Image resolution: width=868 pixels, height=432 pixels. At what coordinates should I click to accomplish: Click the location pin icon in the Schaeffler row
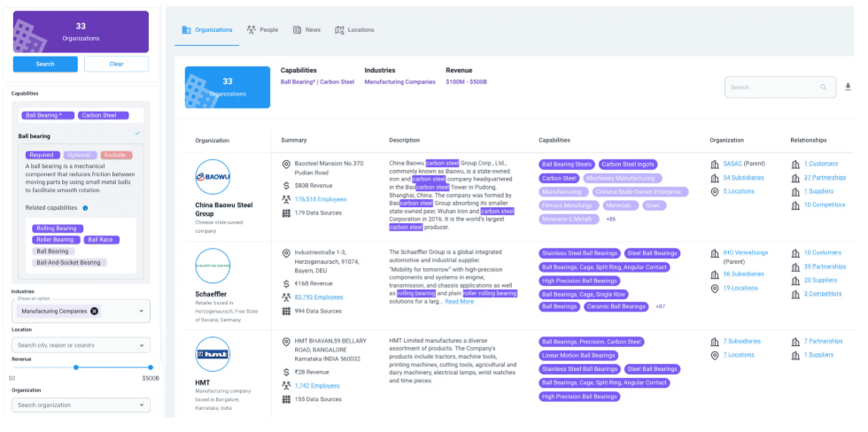[286, 253]
